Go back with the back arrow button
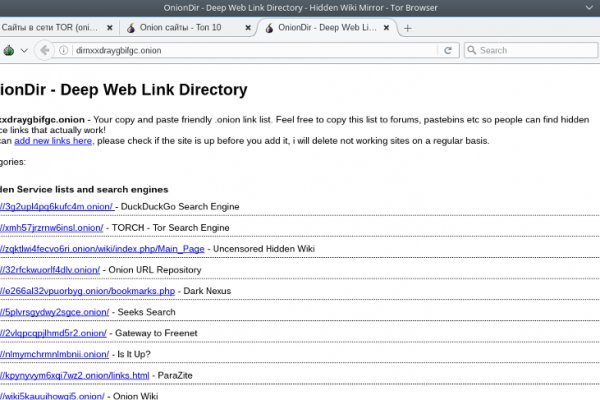 tap(45, 50)
